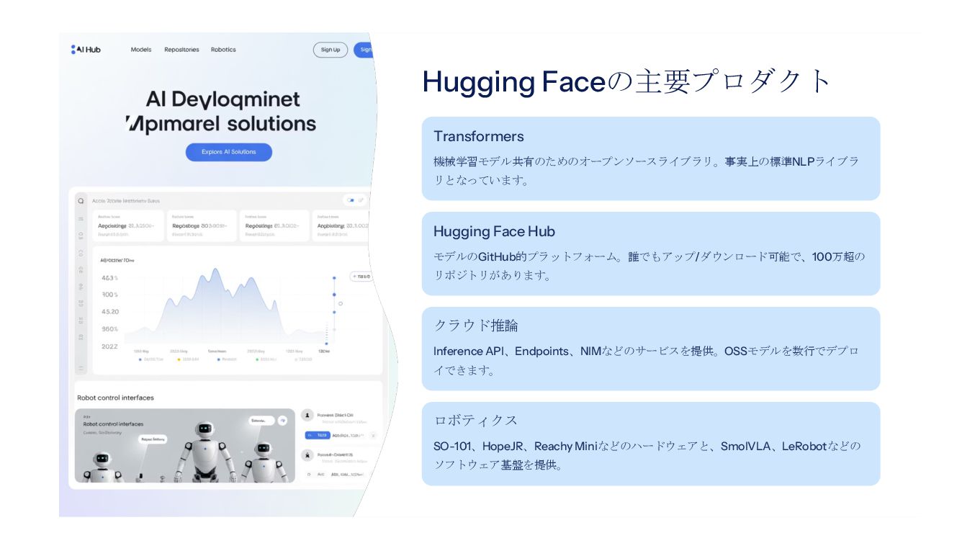Open the Models nav item
The width and height of the screenshot is (980, 551).
point(141,50)
